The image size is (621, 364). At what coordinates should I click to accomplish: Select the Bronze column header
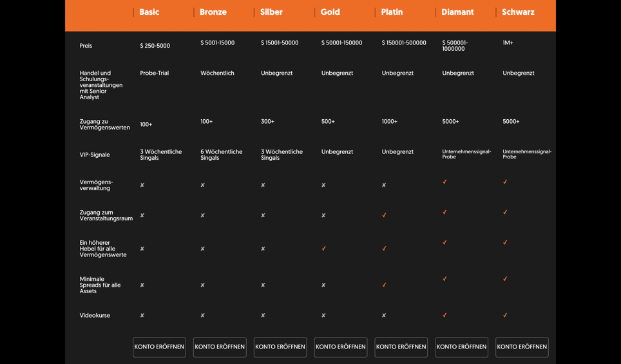click(213, 12)
